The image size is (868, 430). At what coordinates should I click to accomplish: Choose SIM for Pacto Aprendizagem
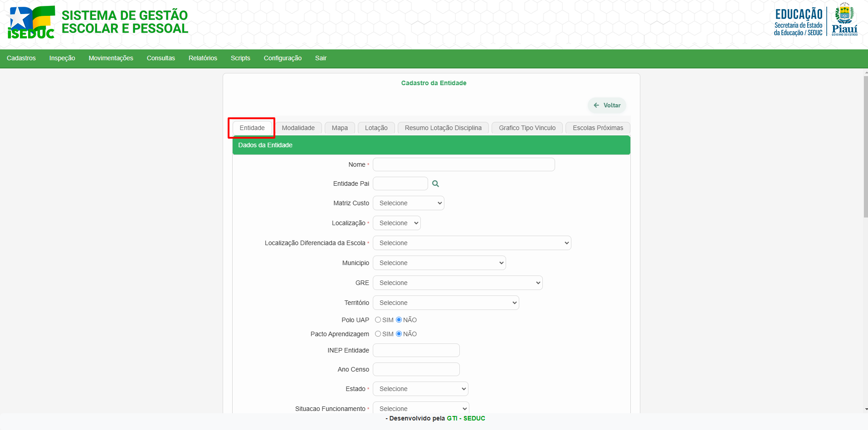(378, 334)
